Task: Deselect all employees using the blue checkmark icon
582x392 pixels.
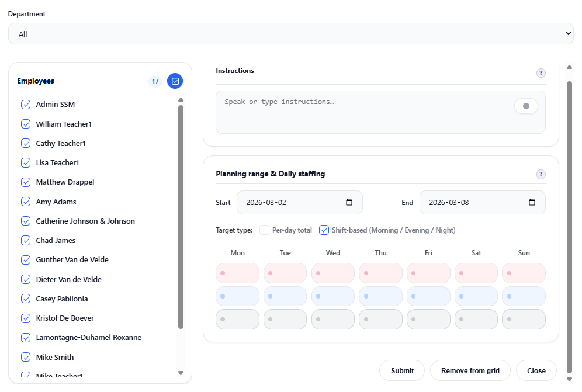Action: [x=175, y=81]
